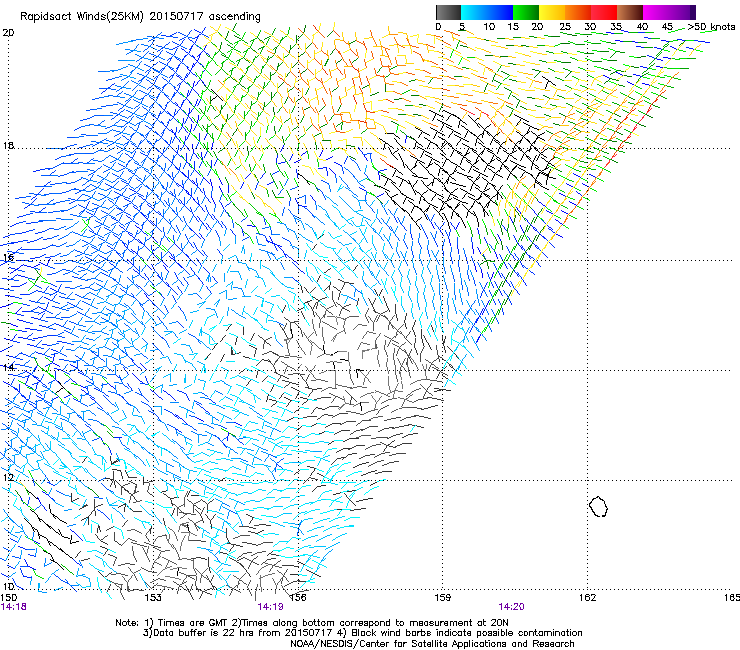Click the latitude label 18
The height and width of the screenshot is (650, 740).
8,145
